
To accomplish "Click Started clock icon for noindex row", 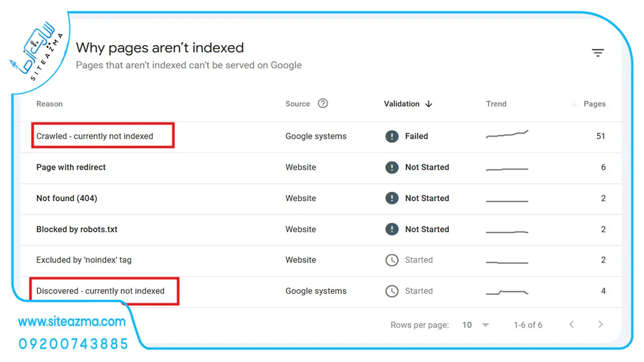I will coord(392,260).
